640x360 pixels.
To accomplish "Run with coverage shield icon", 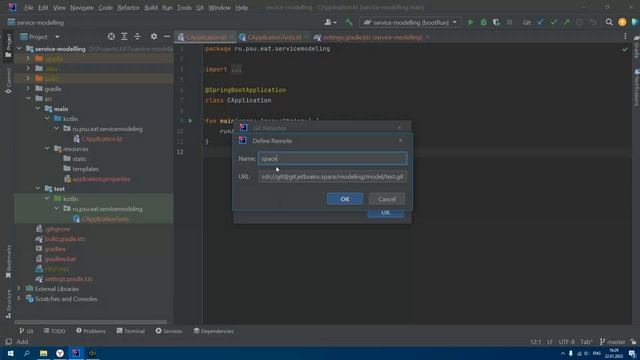I will 496,22.
